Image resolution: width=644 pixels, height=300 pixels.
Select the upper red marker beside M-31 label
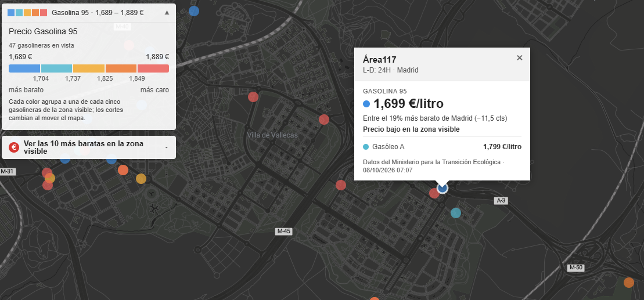(x=47, y=173)
